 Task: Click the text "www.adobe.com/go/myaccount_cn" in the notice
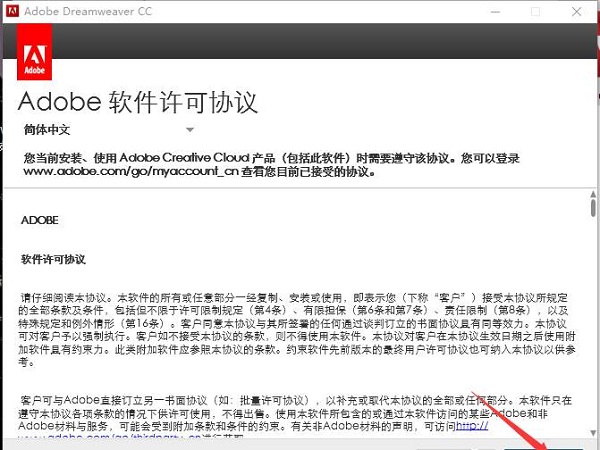[x=131, y=171]
